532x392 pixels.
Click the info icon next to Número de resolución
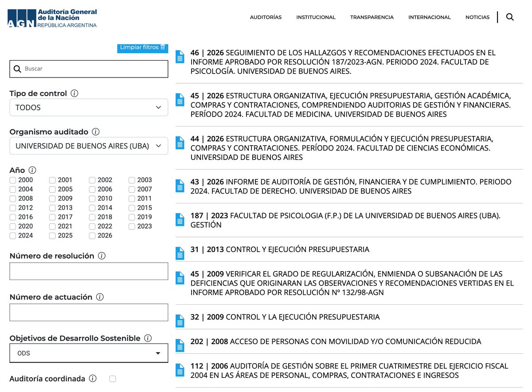[102, 256]
